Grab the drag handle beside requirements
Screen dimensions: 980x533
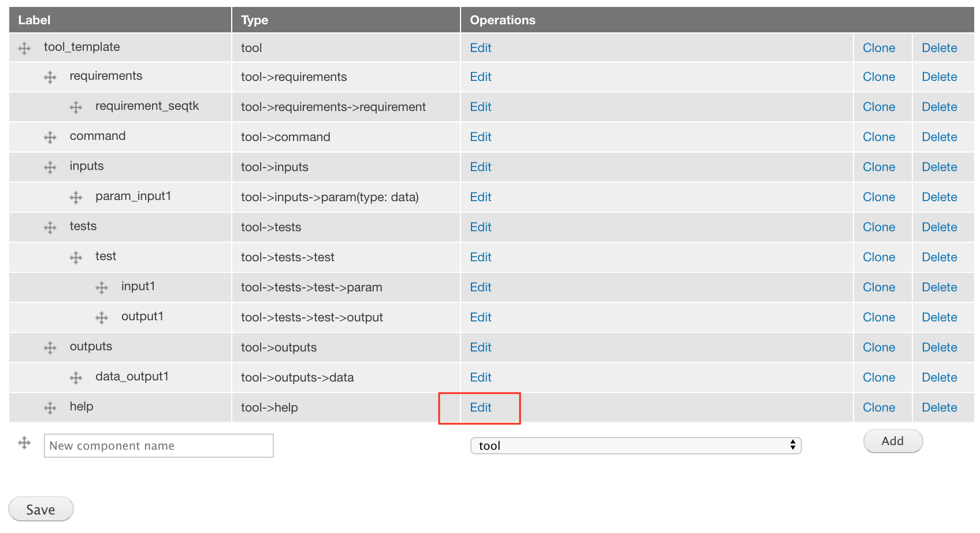point(50,77)
